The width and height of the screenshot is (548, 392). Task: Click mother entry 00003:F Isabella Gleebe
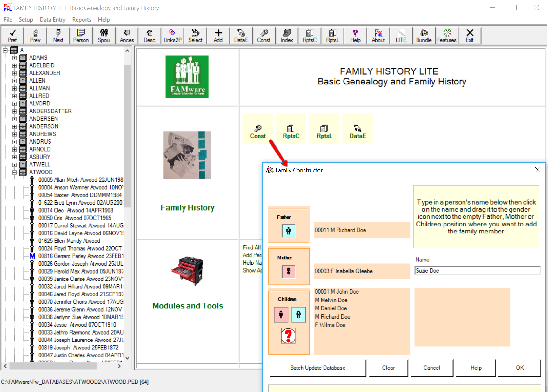(362, 271)
